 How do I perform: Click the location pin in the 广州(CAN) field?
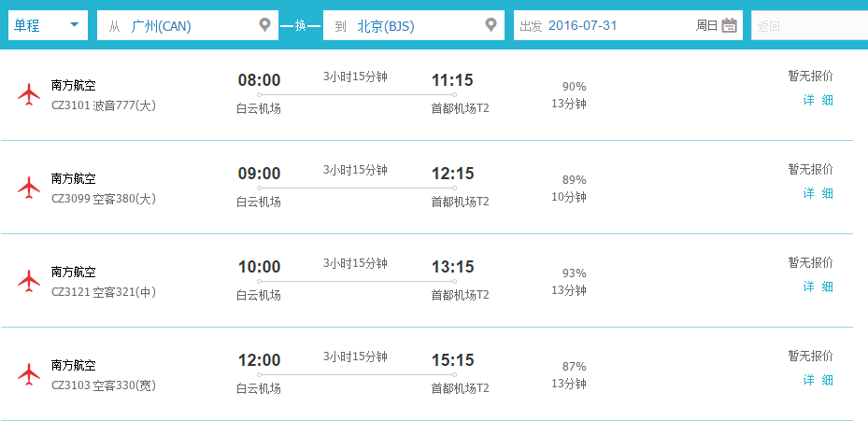tap(265, 25)
